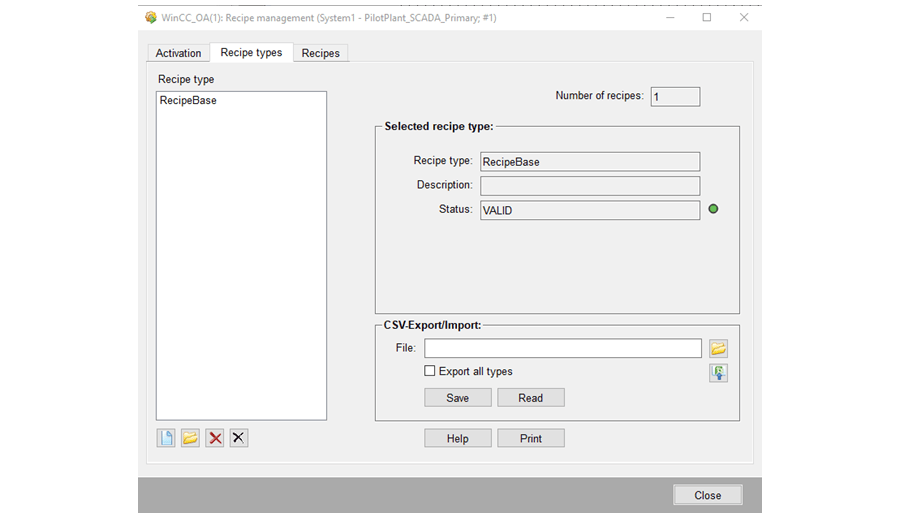Browse for CSV file with folder icon

(718, 349)
